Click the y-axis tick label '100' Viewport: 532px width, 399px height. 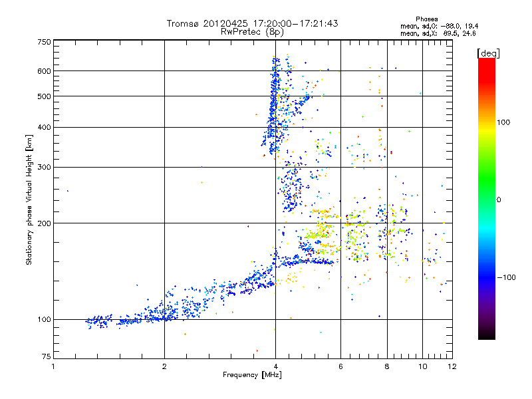point(45,320)
